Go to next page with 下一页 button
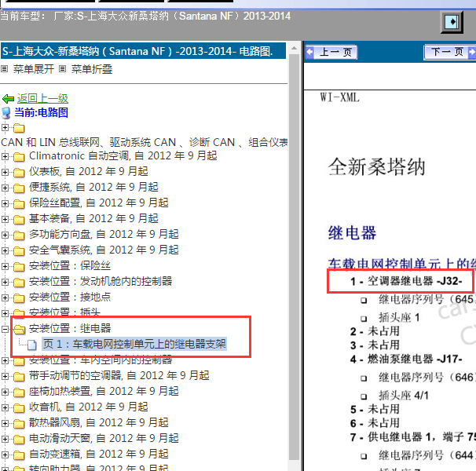This screenshot has width=476, height=471. click(450, 52)
